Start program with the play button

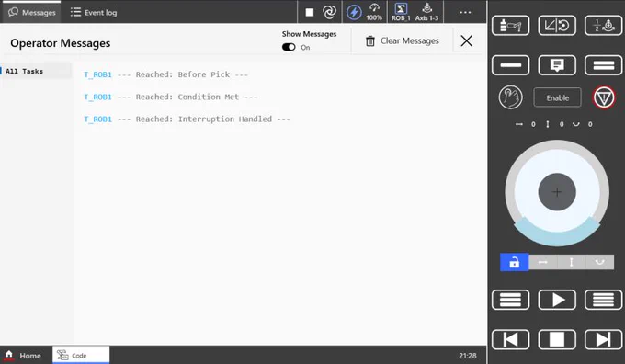tap(557, 300)
